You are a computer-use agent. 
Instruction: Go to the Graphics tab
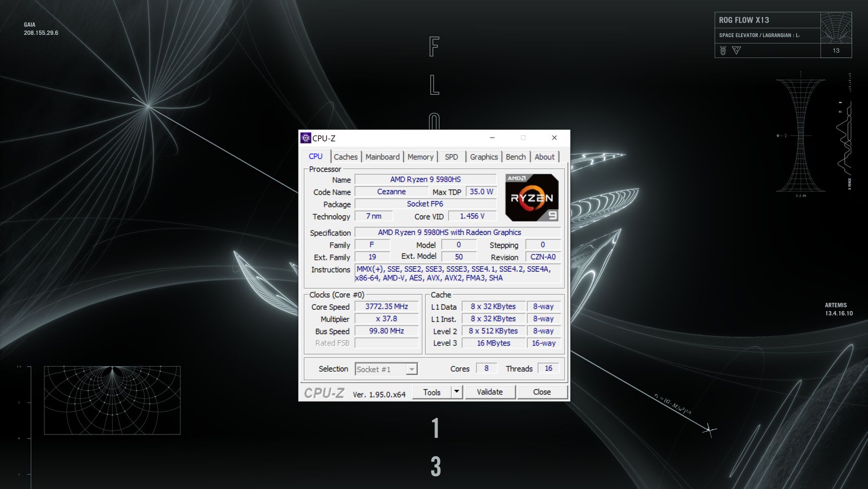coord(484,157)
